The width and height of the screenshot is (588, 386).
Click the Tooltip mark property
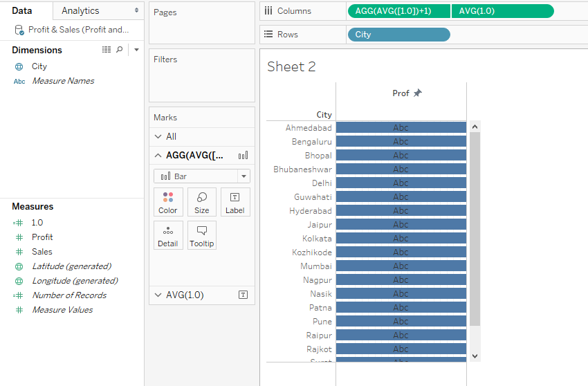pyautogui.click(x=202, y=235)
